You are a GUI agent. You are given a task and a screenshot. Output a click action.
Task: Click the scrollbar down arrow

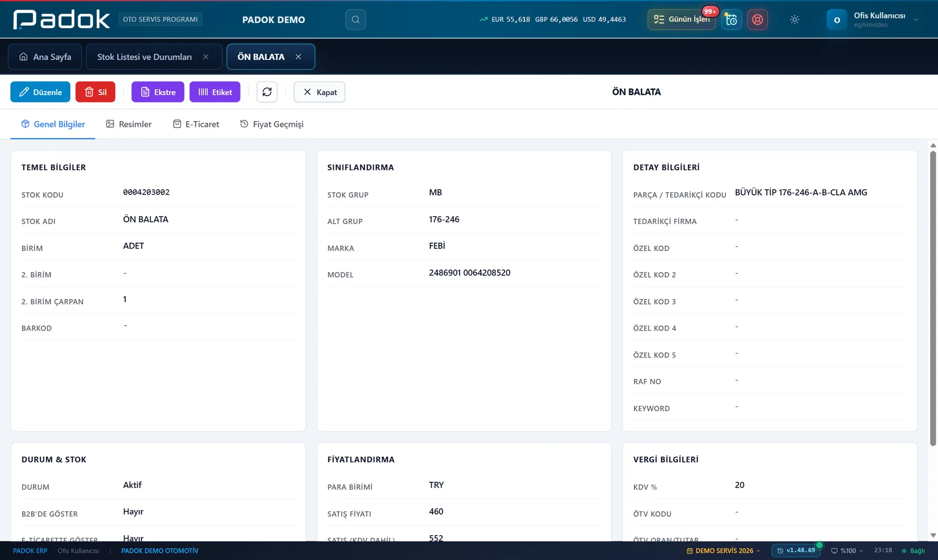click(x=933, y=535)
